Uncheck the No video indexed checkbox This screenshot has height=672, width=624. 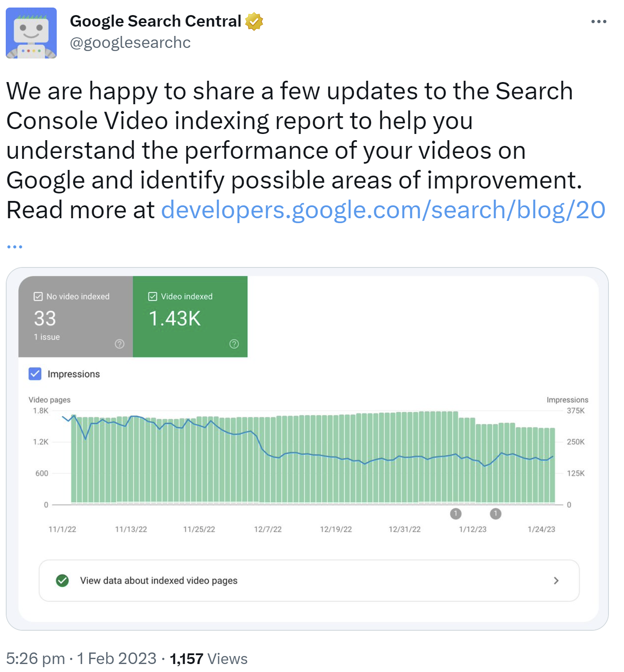click(38, 296)
